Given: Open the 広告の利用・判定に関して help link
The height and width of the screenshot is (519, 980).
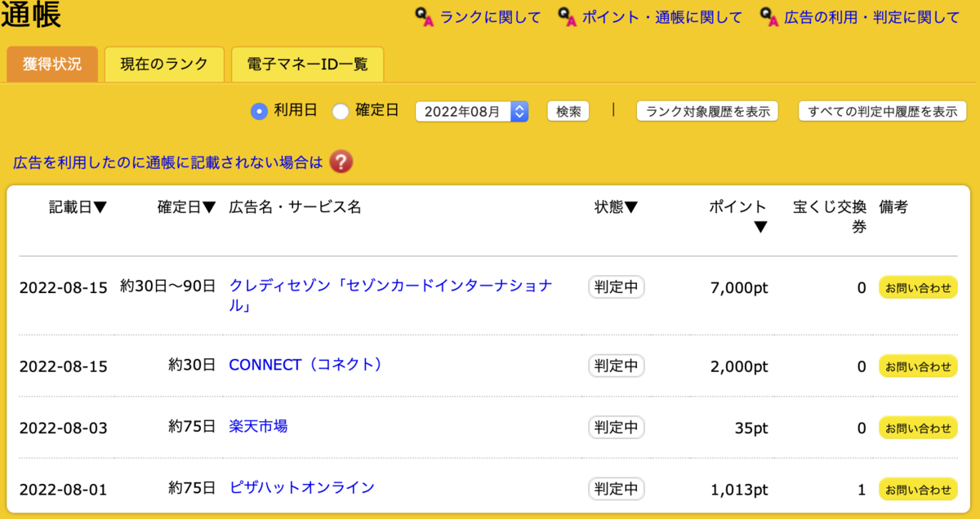Looking at the screenshot, I should point(872,17).
